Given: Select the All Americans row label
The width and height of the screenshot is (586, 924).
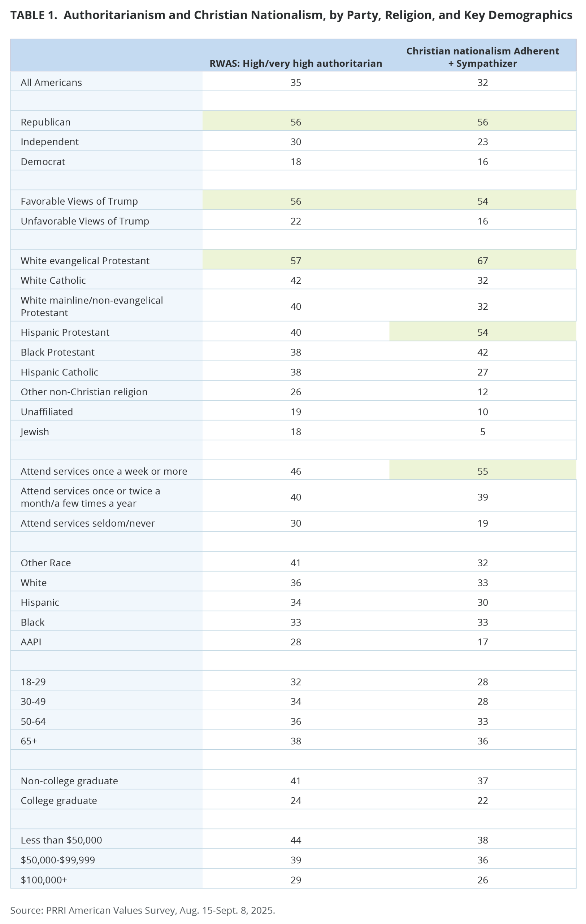Looking at the screenshot, I should pyautogui.click(x=51, y=83).
